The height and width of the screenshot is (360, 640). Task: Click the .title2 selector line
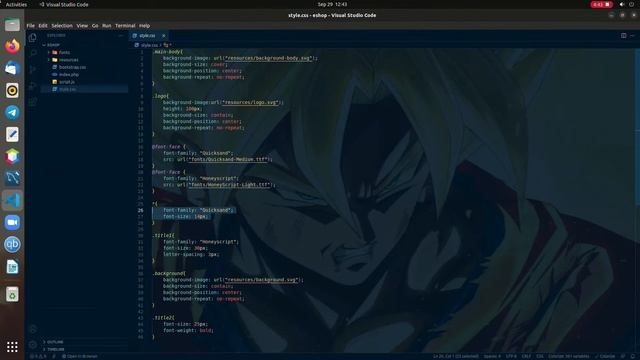[x=163, y=318]
